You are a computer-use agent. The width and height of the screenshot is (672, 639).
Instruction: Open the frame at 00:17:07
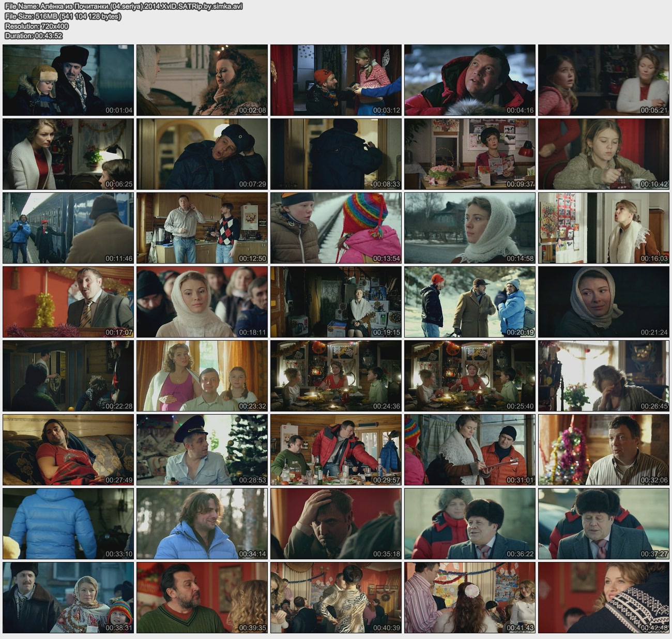[68, 302]
